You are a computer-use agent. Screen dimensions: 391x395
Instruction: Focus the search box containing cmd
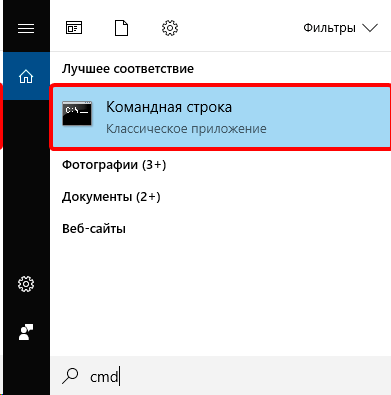tap(220, 376)
